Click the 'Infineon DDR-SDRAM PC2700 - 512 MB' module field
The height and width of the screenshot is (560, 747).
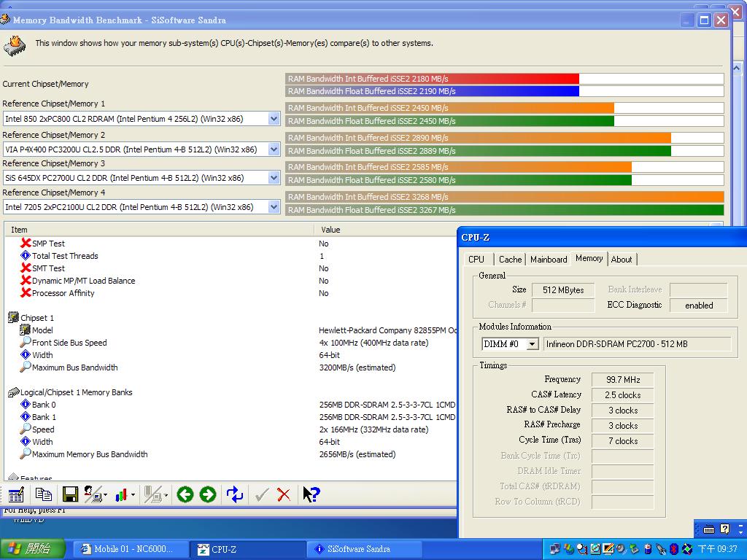[x=637, y=344]
